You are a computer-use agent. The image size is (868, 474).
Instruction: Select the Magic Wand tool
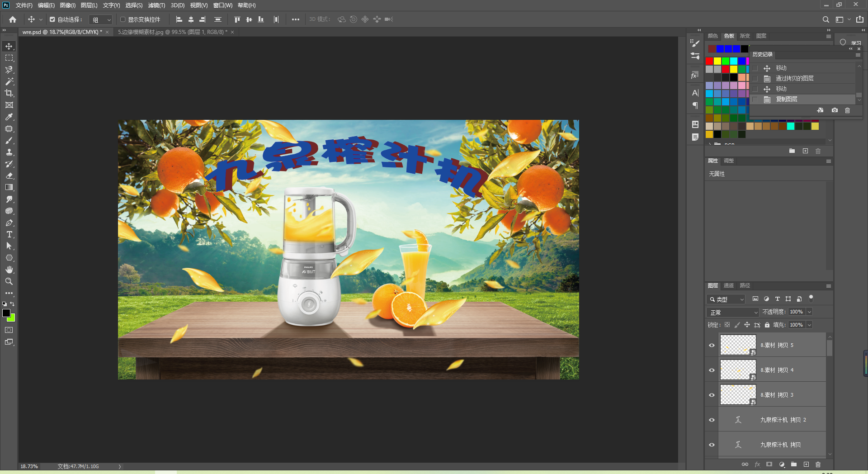pyautogui.click(x=9, y=81)
